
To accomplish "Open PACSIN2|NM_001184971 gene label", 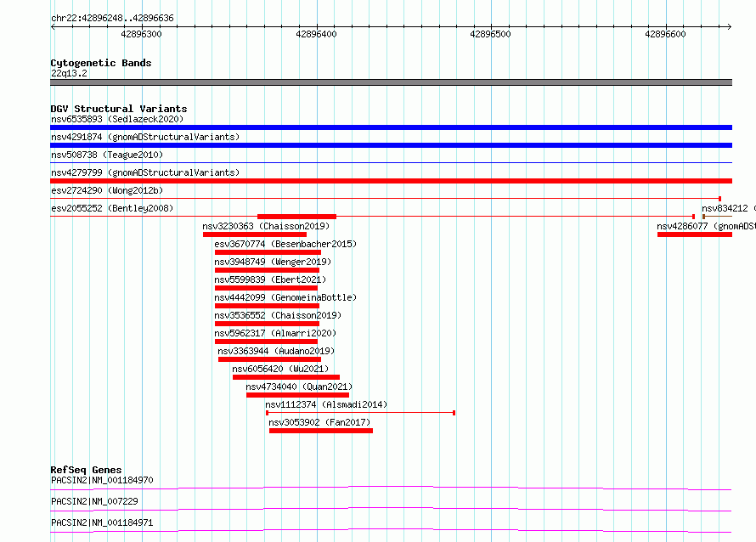I will pyautogui.click(x=102, y=522).
